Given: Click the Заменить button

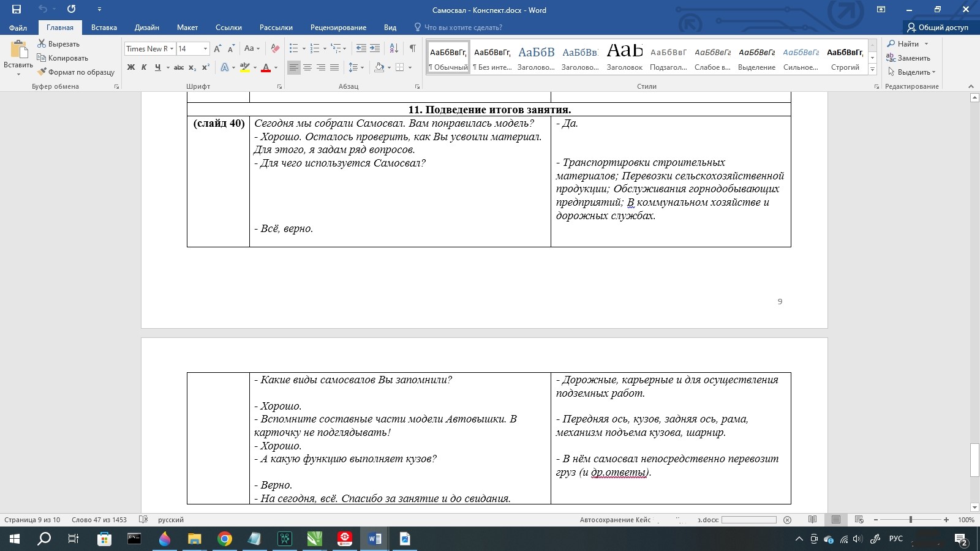Looking at the screenshot, I should coord(908,58).
